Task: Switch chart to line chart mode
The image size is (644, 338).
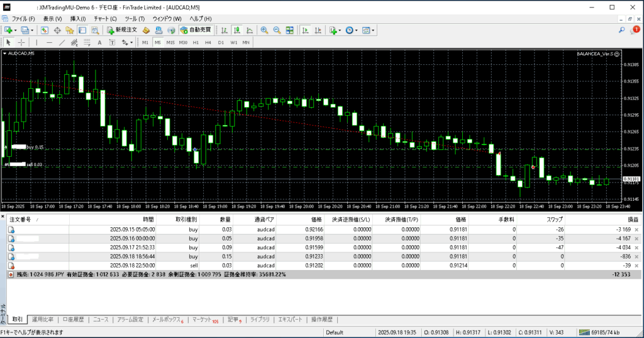Action: 250,30
